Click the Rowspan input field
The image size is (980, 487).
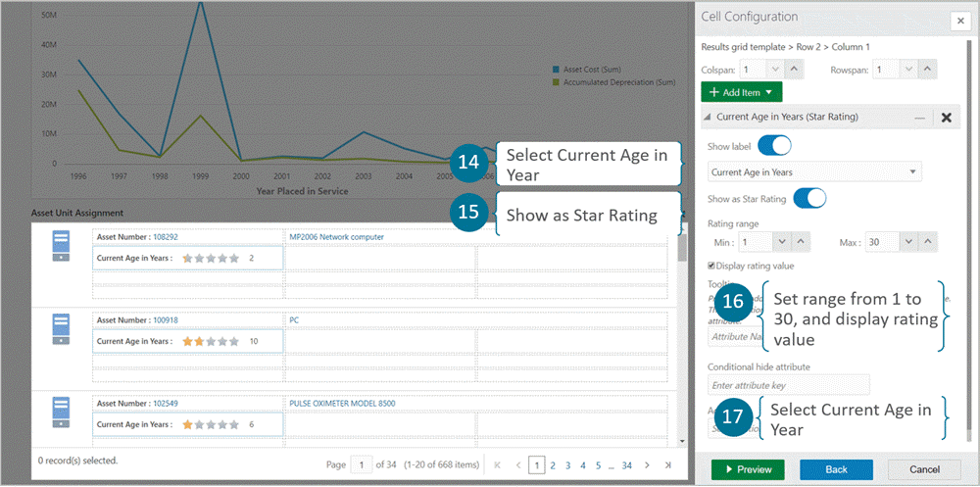click(x=887, y=70)
